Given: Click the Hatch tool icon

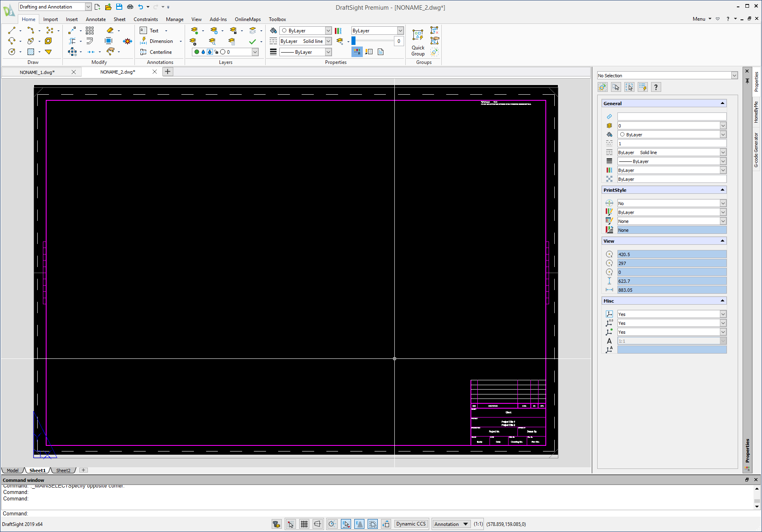Looking at the screenshot, I should pyautogui.click(x=31, y=52).
